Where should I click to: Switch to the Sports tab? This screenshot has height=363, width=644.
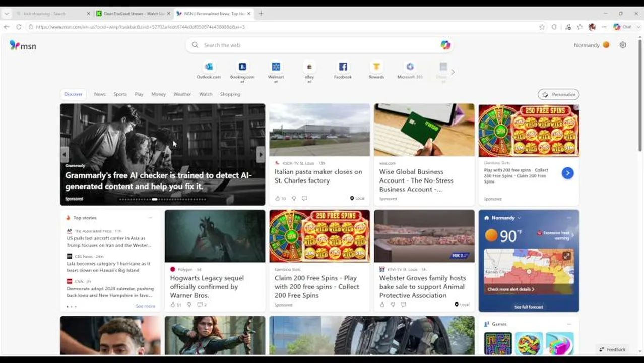120,94
